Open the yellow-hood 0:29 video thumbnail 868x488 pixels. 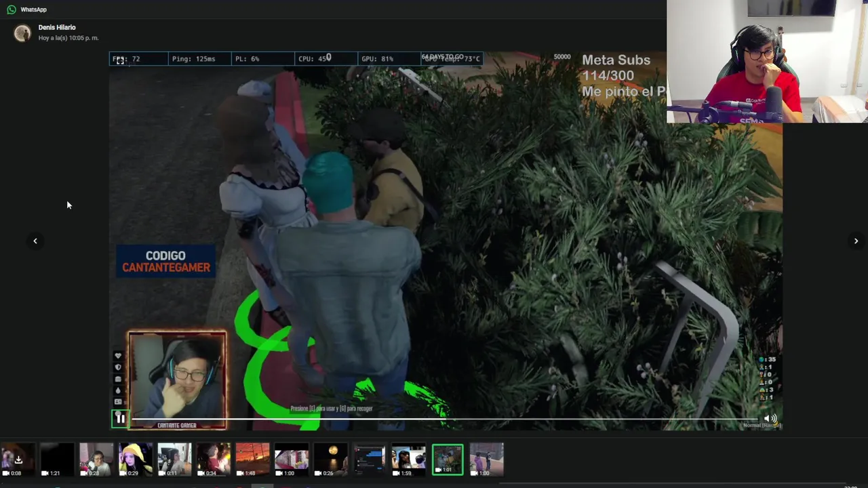click(136, 460)
